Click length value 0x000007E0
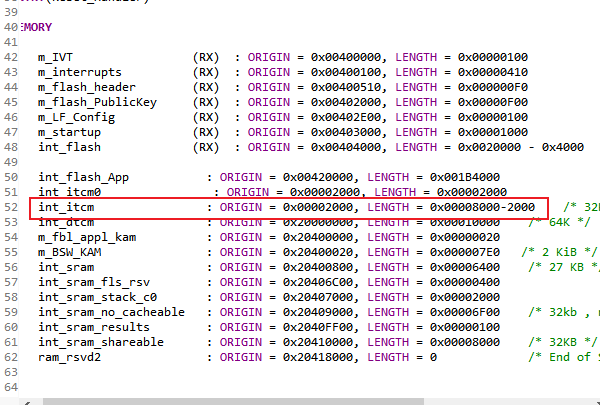Image resolution: width=600 pixels, height=405 pixels. tap(465, 252)
